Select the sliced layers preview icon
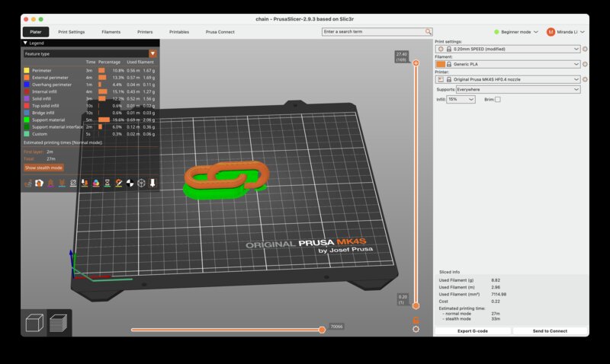This screenshot has height=364, width=610. pyautogui.click(x=59, y=323)
